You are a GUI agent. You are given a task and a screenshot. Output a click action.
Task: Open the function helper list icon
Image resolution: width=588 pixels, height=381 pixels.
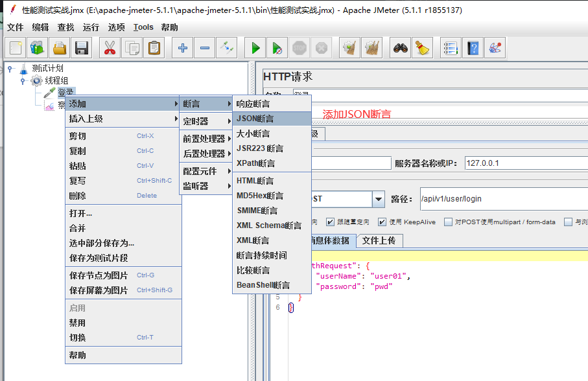[451, 48]
